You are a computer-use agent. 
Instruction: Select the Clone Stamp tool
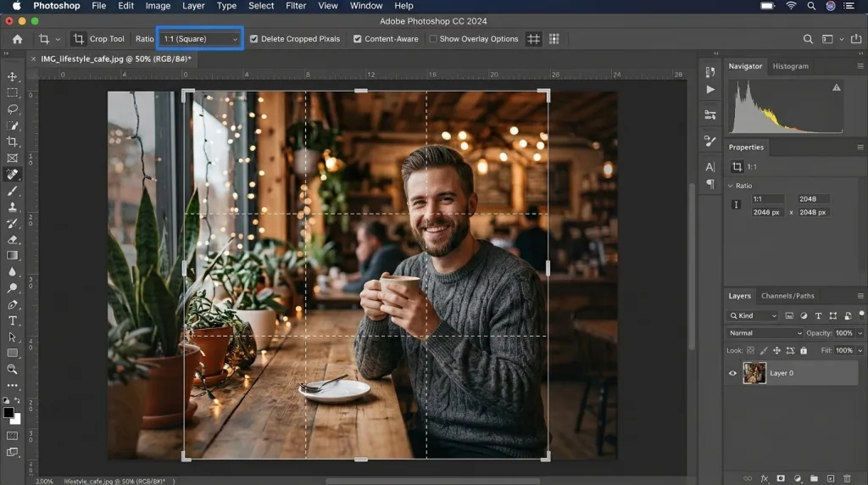coord(12,207)
